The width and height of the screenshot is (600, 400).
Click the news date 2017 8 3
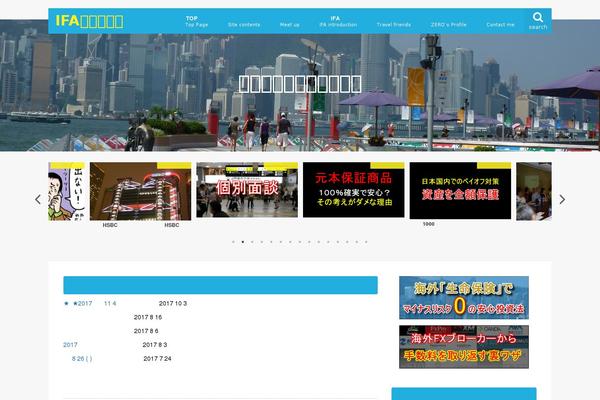[x=155, y=345]
